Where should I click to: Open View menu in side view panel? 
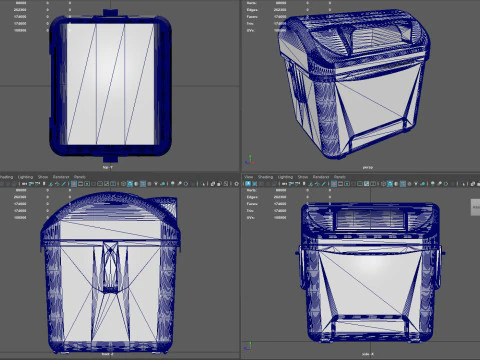[249, 177]
